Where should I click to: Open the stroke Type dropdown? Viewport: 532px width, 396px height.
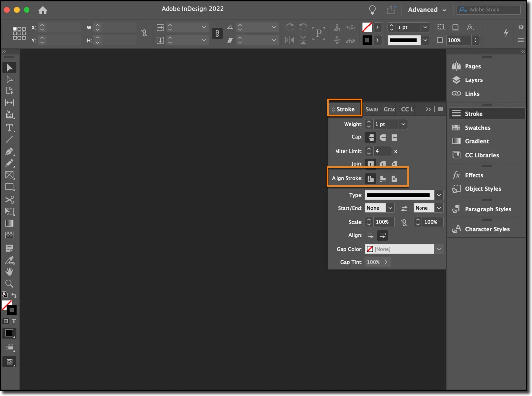[439, 195]
